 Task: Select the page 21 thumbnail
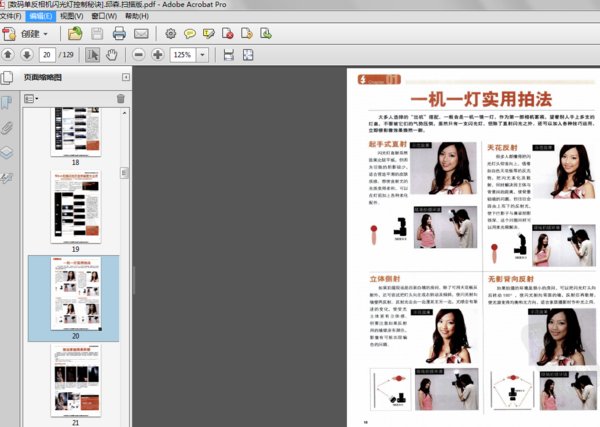click(x=76, y=380)
